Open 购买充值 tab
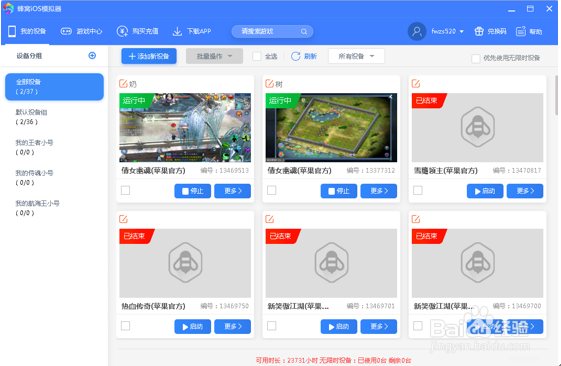This screenshot has width=561, height=366. point(137,31)
